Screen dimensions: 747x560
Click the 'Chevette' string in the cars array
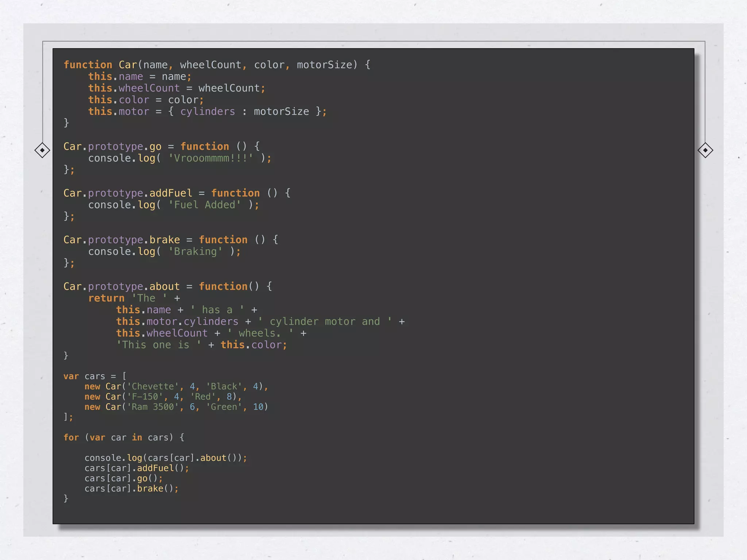[153, 386]
